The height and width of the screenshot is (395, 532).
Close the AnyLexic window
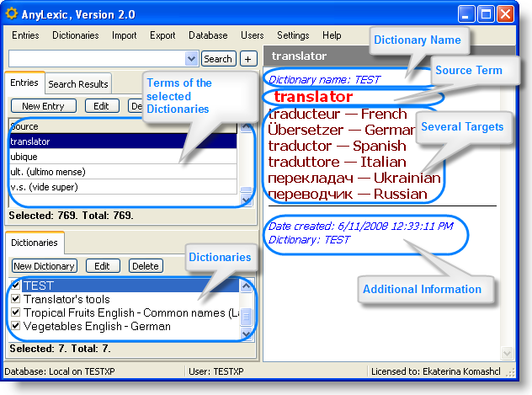point(506,14)
